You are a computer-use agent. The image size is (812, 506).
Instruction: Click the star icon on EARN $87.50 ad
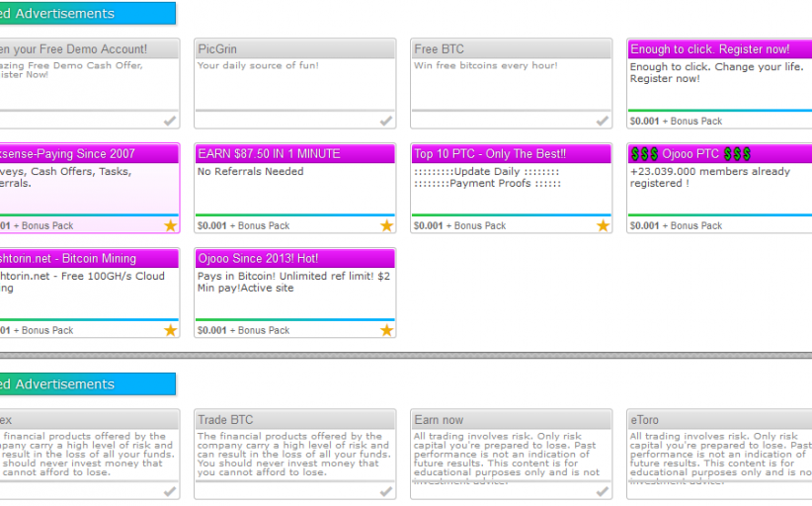point(387,225)
